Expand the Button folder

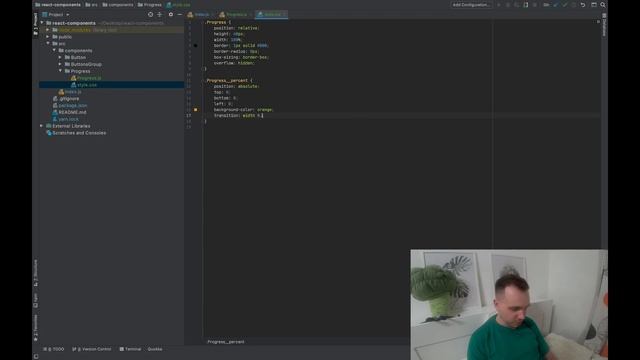pyautogui.click(x=60, y=58)
